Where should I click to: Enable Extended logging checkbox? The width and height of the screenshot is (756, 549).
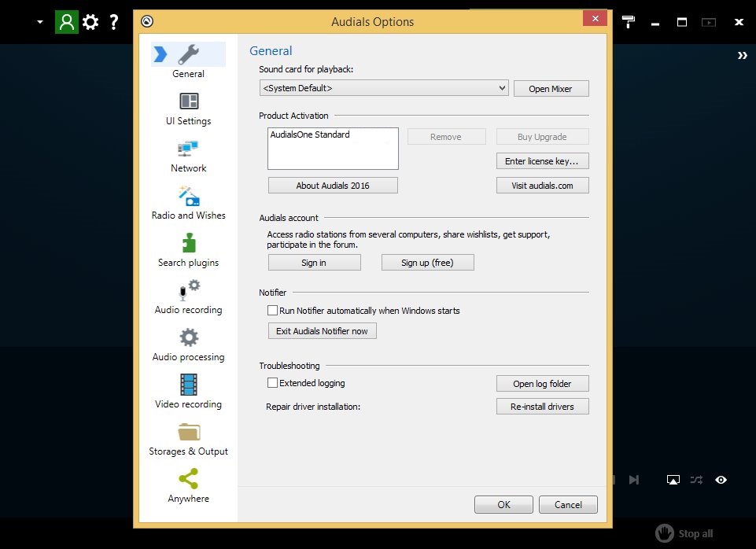272,383
